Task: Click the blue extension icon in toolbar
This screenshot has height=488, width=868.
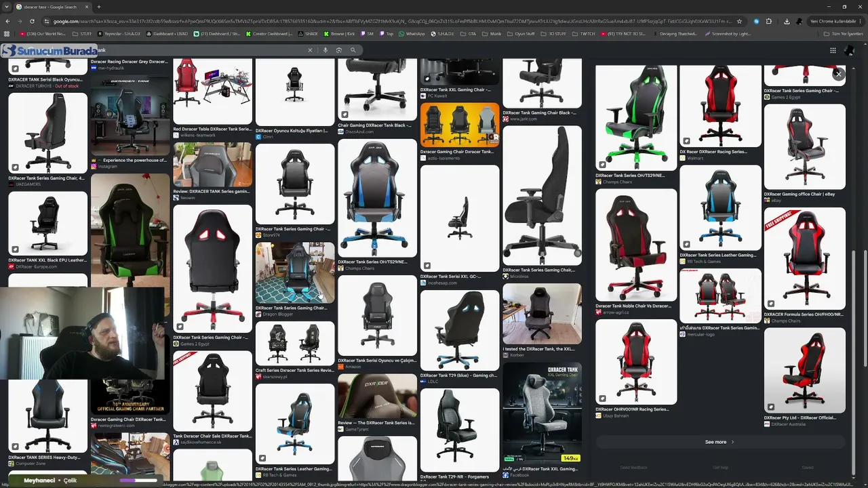Action: pyautogui.click(x=756, y=21)
